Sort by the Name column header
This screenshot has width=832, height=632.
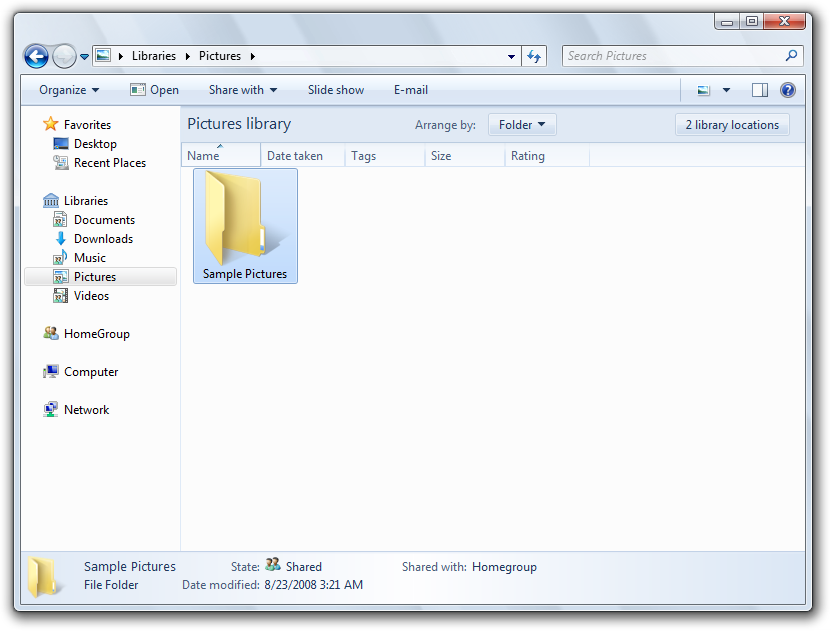coord(221,155)
